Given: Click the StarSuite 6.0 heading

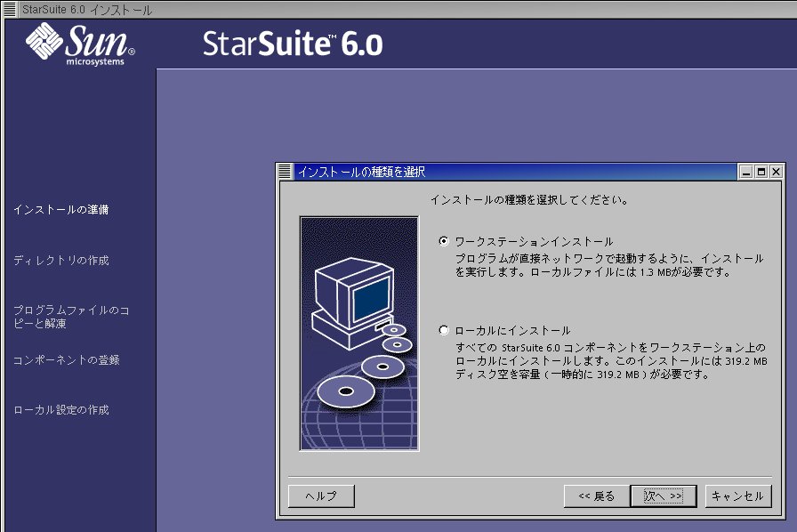Looking at the screenshot, I should [x=293, y=44].
